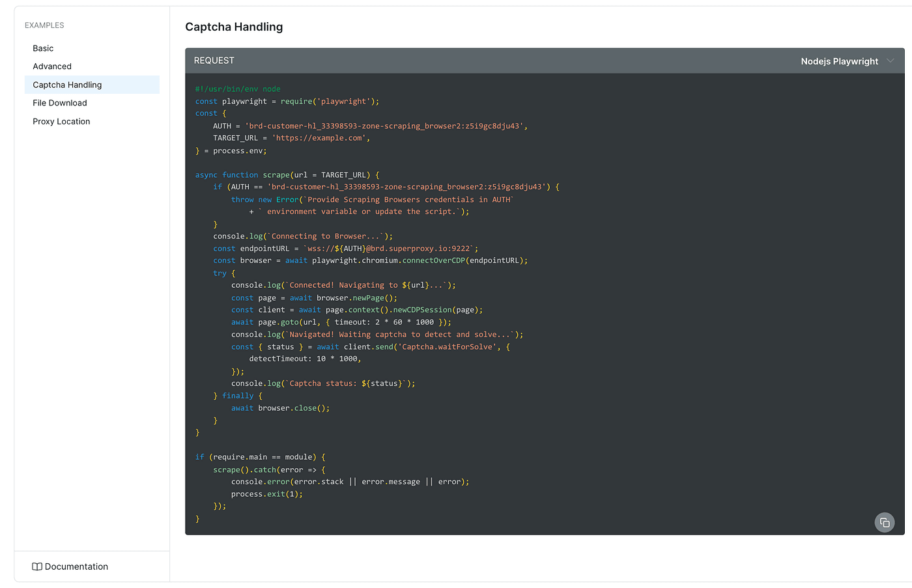Open the Advanced example
The height and width of the screenshot is (588, 912).
click(x=52, y=66)
